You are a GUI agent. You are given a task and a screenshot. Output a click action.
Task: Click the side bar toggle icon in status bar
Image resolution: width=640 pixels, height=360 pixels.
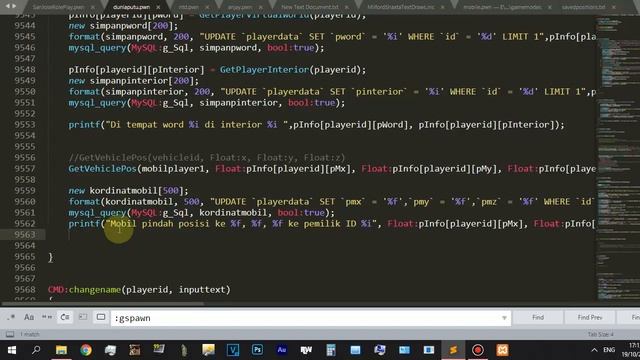(x=10, y=334)
